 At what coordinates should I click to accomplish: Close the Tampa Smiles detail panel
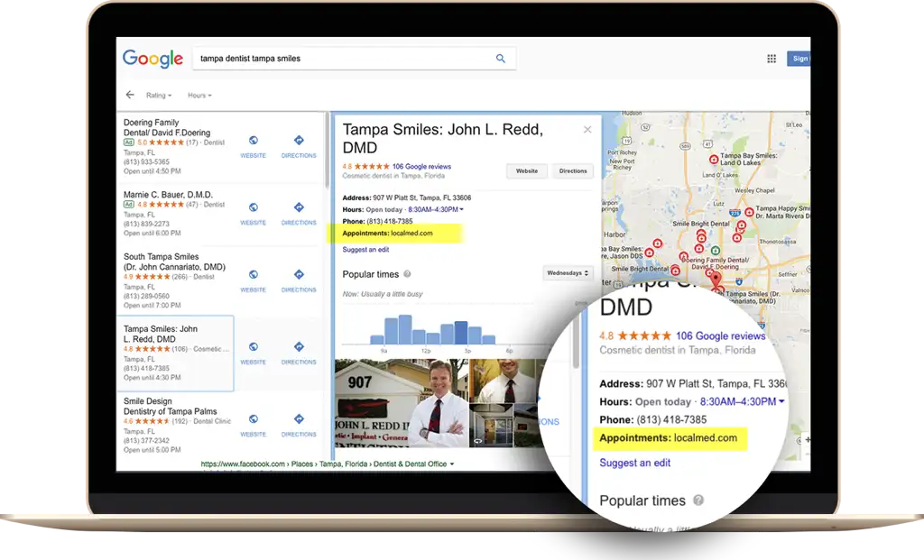[x=587, y=130]
